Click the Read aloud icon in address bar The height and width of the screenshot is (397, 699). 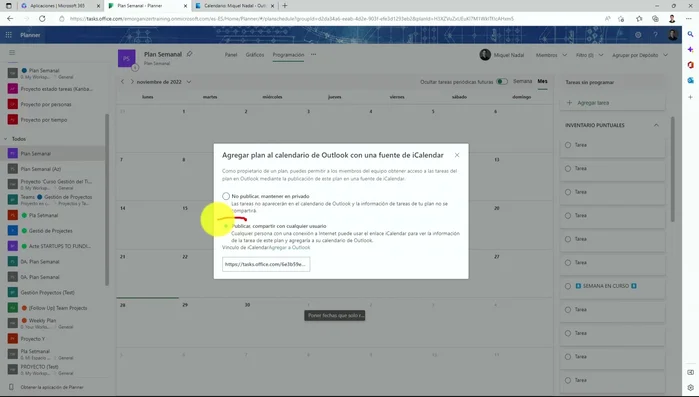point(608,19)
